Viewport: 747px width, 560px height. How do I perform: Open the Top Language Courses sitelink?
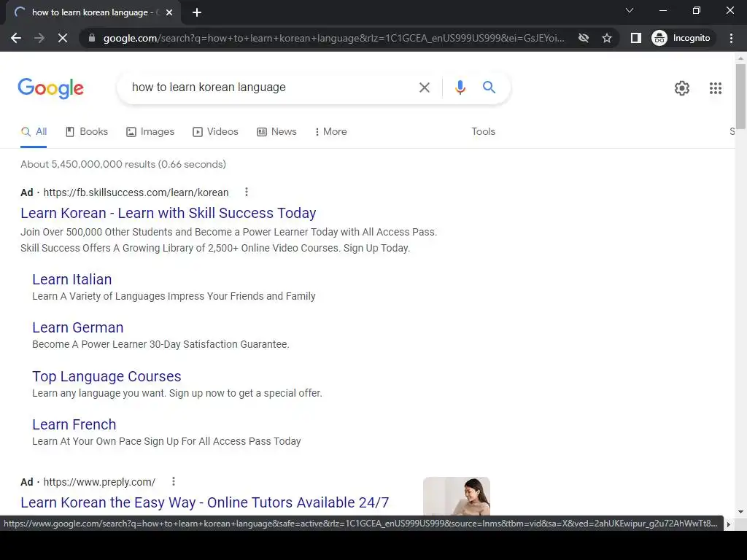[107, 376]
